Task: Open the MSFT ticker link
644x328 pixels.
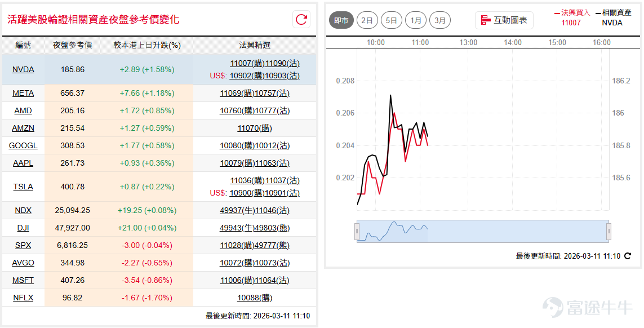Action: point(23,280)
